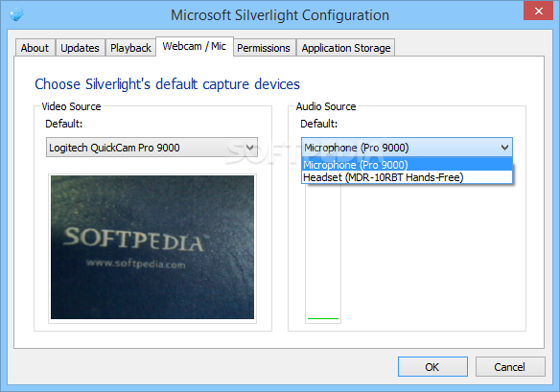Click the Video Source group label
The width and height of the screenshot is (560, 392).
click(71, 106)
